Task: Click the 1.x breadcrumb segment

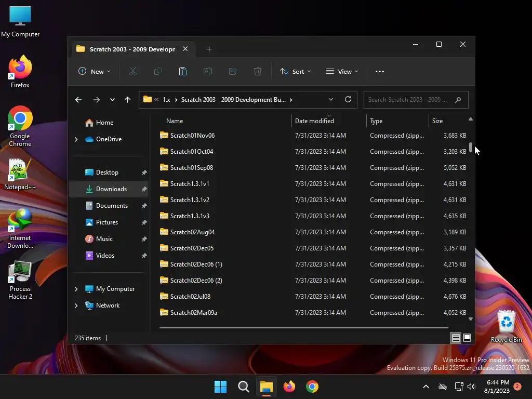Action: (x=166, y=100)
